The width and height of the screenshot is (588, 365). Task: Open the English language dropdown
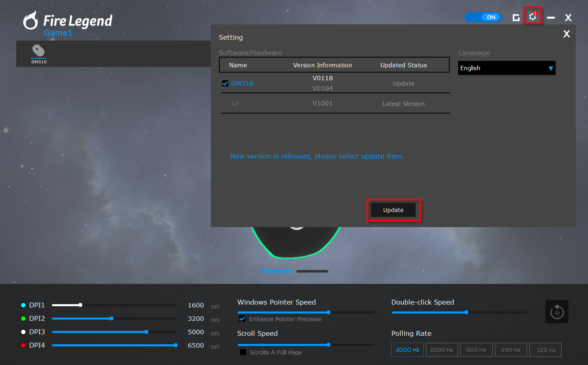tap(506, 68)
